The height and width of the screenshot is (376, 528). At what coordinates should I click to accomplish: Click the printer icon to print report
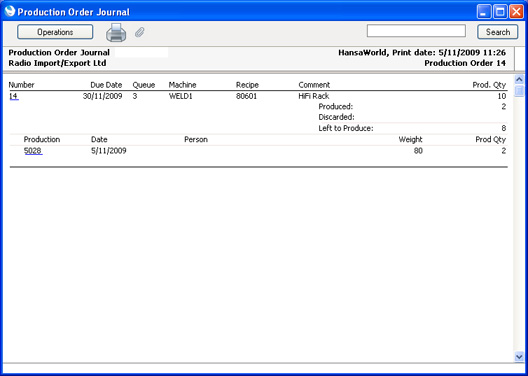116,33
